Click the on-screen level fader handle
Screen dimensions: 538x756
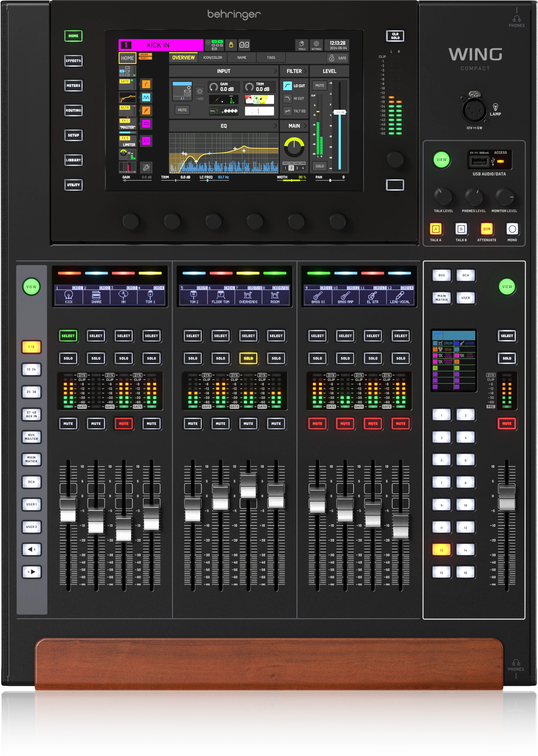point(340,112)
